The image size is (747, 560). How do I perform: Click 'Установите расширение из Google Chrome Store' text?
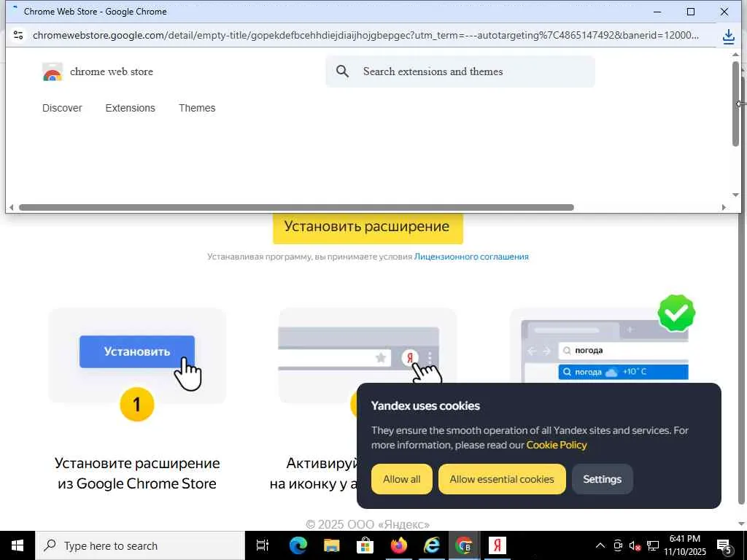coord(136,473)
